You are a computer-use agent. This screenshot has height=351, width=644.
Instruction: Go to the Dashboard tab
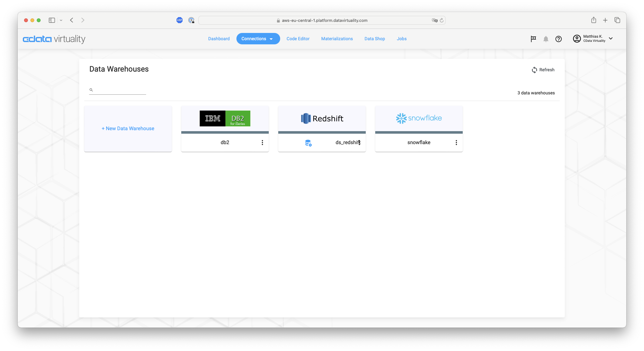pos(219,39)
